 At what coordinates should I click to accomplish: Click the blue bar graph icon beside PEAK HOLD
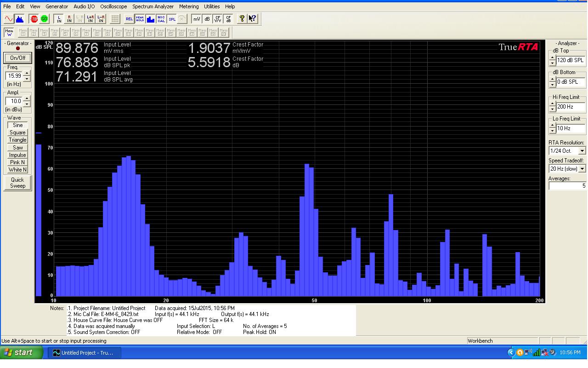(x=151, y=19)
